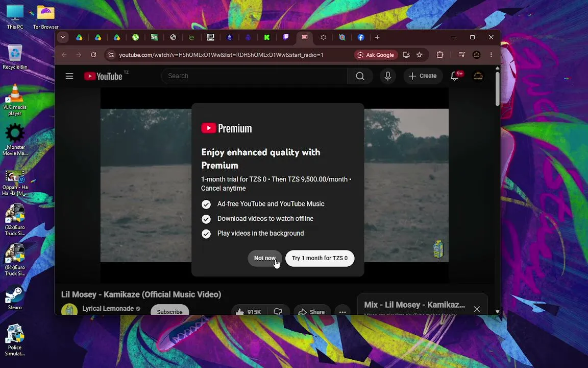This screenshot has width=588, height=368.
Task: Open the VLC media player desktop icon
Action: click(x=15, y=100)
